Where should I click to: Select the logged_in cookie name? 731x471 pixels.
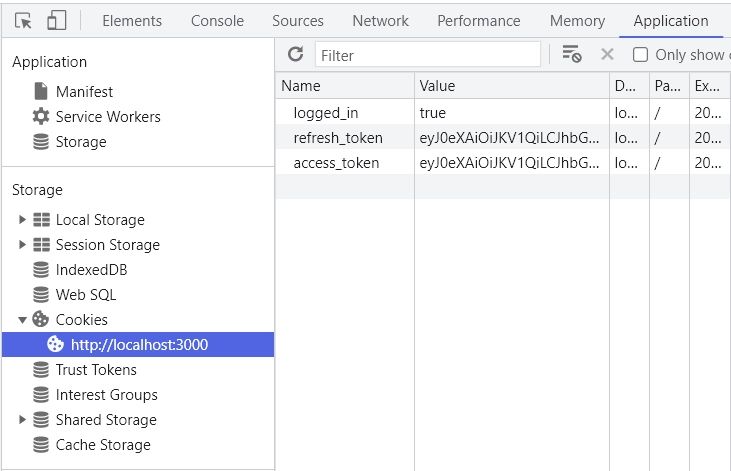326,113
